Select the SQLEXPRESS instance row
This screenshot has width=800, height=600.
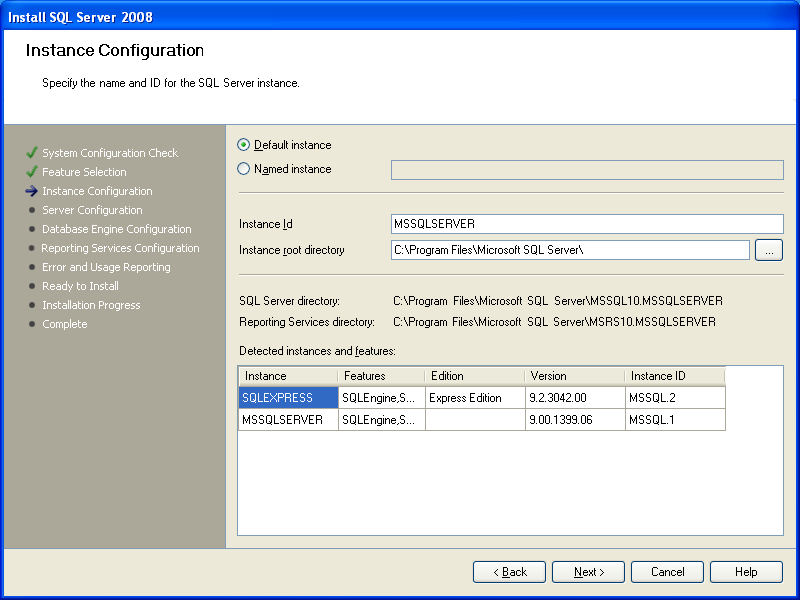point(482,397)
